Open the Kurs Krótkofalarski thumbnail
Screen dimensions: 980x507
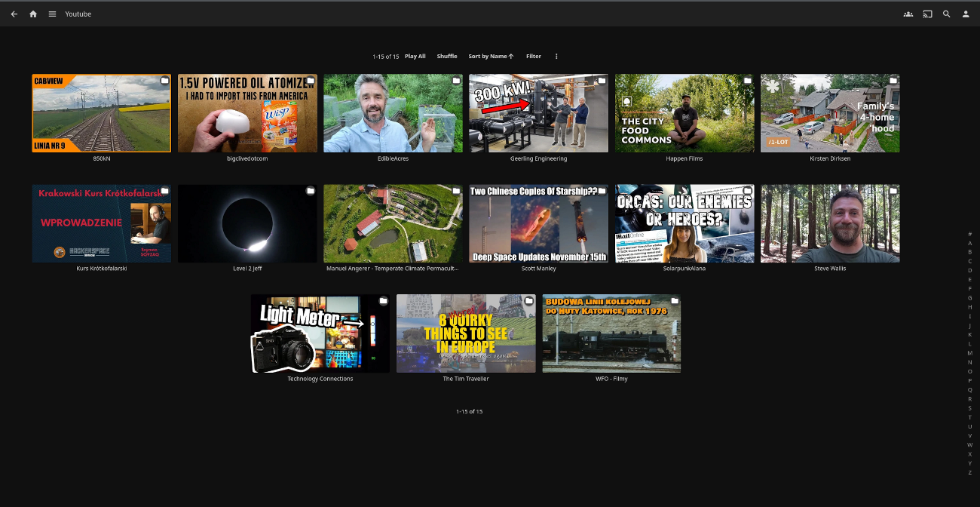102,223
